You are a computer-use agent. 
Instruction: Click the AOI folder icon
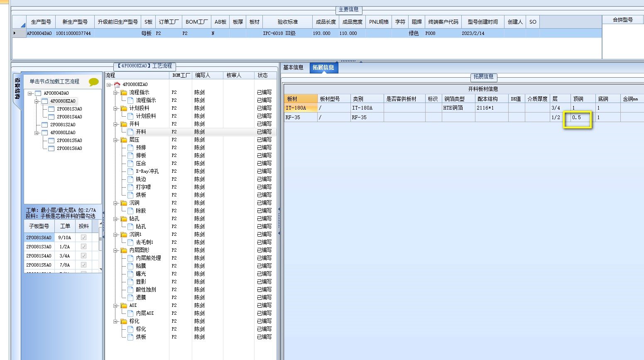124,305
